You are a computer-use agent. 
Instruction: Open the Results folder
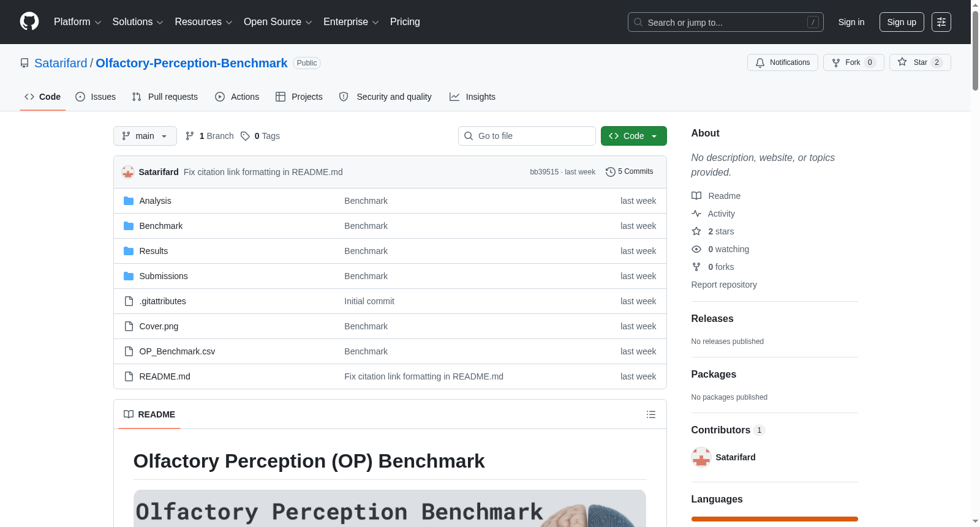tap(154, 251)
